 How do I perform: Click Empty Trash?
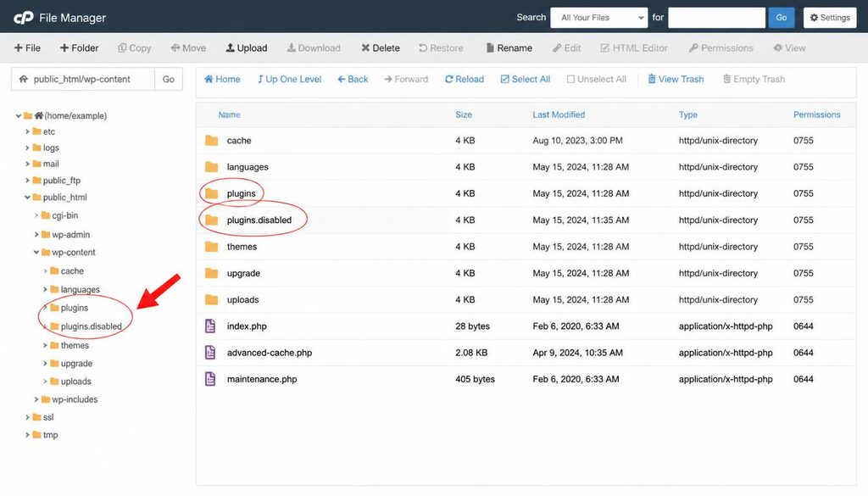(754, 79)
